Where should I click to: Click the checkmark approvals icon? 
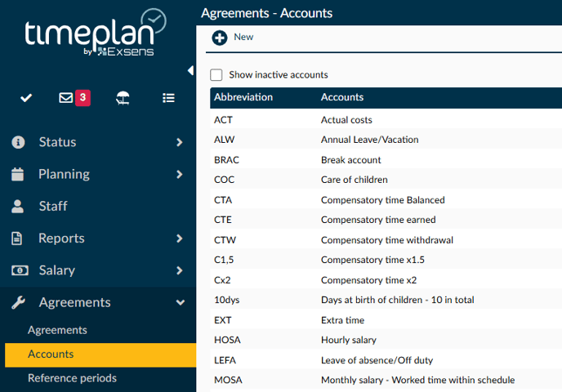[x=26, y=97]
